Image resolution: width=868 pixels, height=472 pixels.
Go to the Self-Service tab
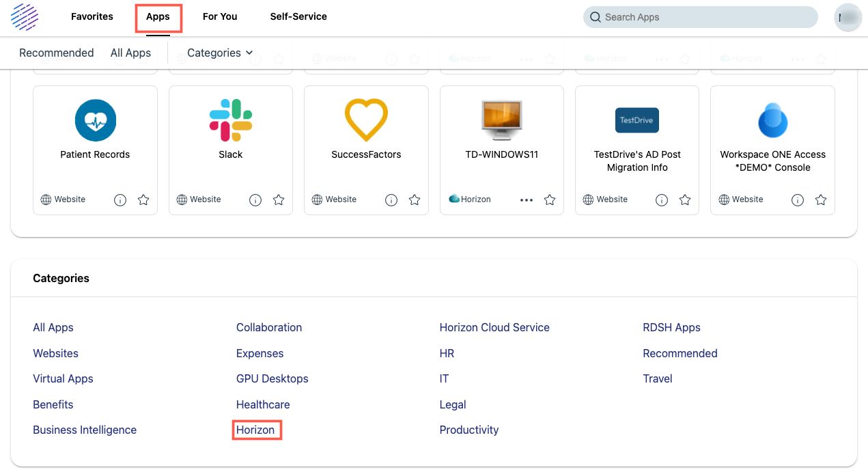pyautogui.click(x=298, y=16)
